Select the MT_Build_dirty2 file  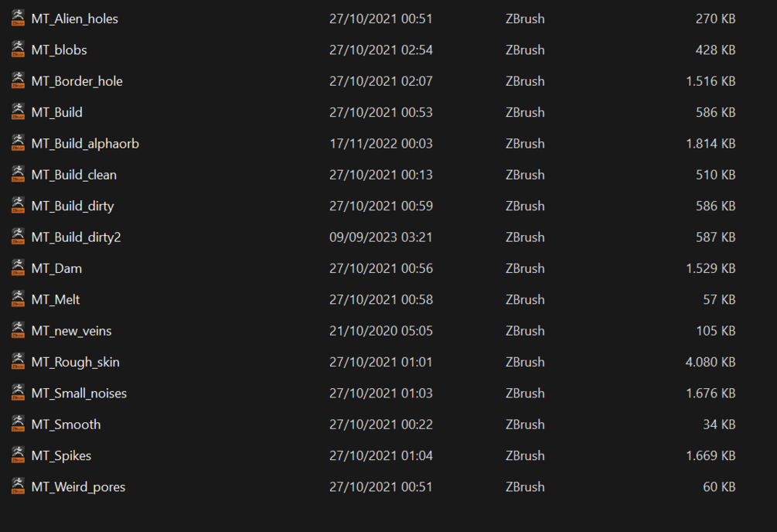click(76, 237)
